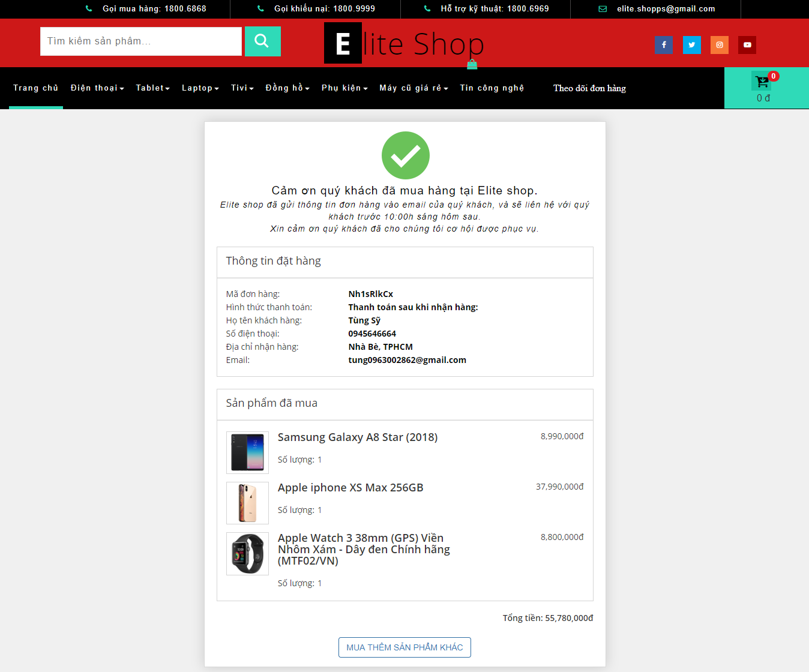Click the email envelope icon
The height and width of the screenshot is (672, 809).
coord(603,9)
